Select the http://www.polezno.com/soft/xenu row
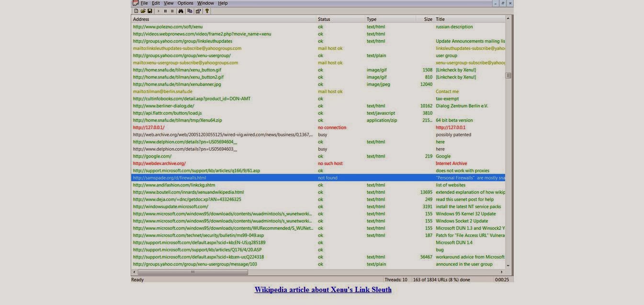This screenshot has height=305, width=644. [x=318, y=27]
